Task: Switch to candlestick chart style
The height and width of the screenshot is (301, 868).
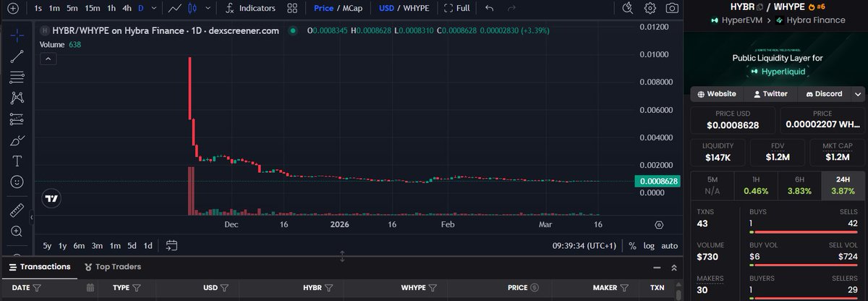Action: click(x=192, y=9)
